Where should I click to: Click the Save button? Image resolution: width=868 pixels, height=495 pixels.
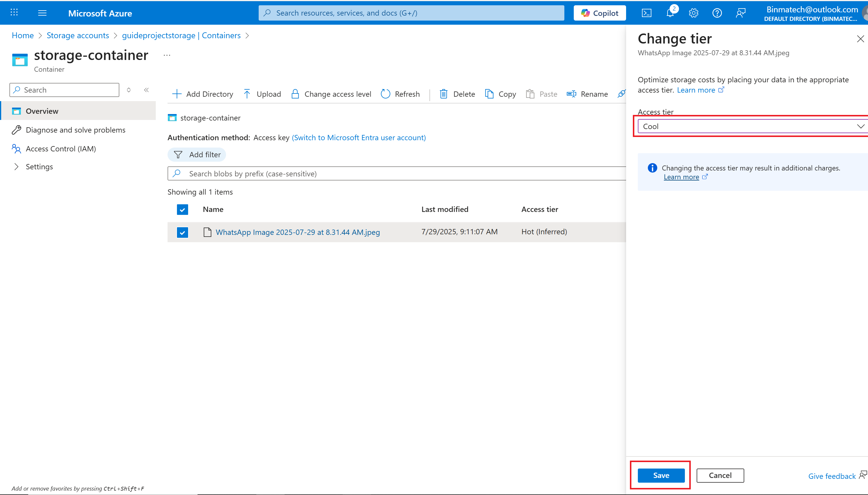(x=661, y=475)
